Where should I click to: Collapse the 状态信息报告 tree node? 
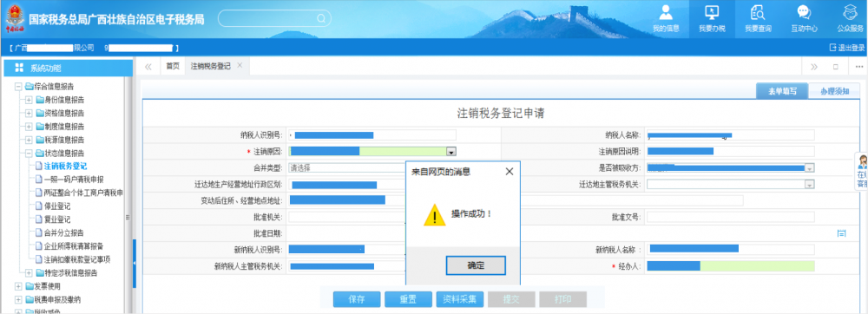pos(29,154)
